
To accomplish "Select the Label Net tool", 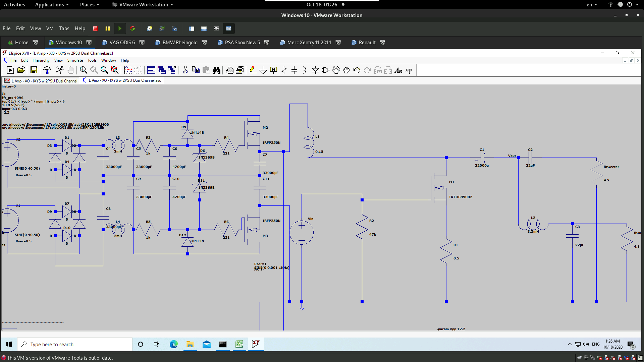I will pos(274,70).
